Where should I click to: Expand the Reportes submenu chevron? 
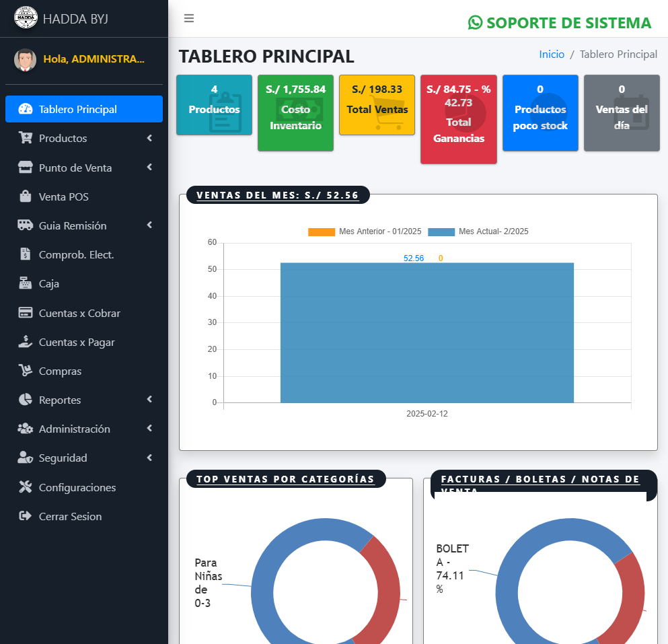[149, 400]
